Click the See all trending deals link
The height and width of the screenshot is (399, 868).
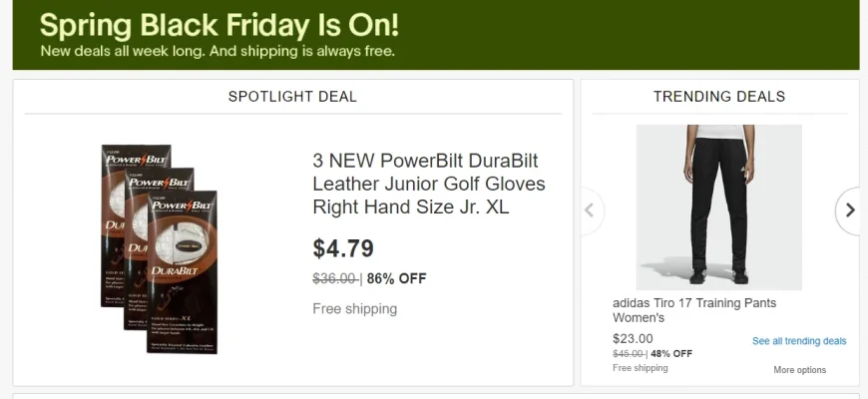(x=799, y=341)
